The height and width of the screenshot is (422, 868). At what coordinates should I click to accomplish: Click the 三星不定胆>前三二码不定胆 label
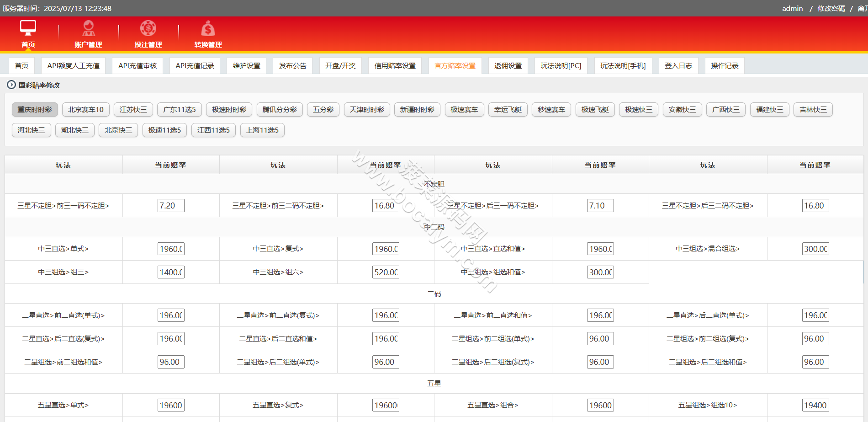278,206
